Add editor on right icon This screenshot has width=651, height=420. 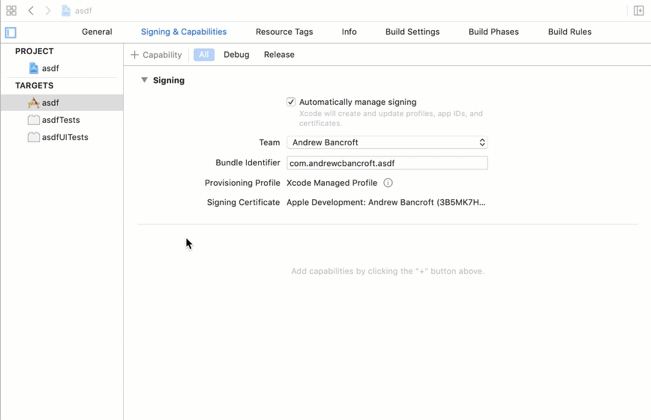(639, 11)
